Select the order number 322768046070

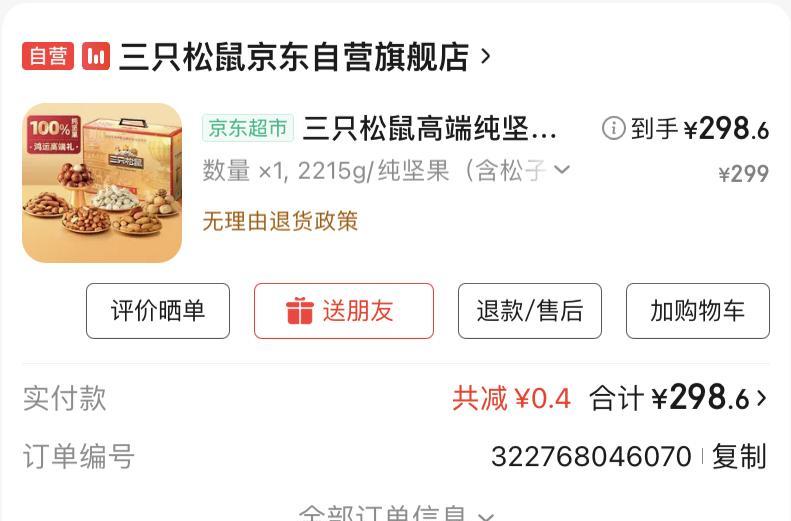pos(591,457)
